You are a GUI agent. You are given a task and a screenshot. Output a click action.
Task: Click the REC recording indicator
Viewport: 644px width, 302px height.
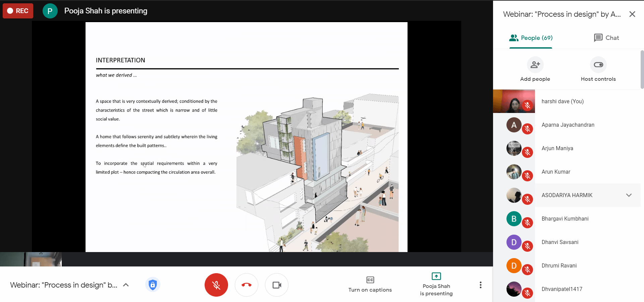click(18, 11)
